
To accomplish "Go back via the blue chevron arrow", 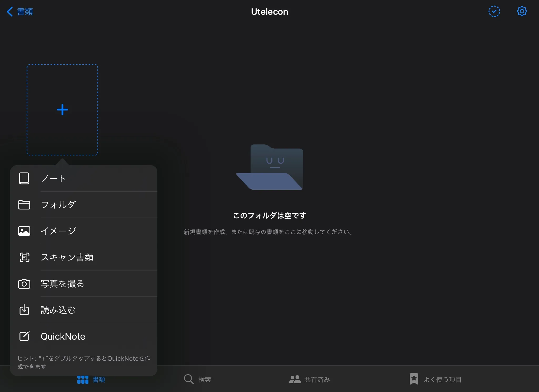I will [10, 12].
